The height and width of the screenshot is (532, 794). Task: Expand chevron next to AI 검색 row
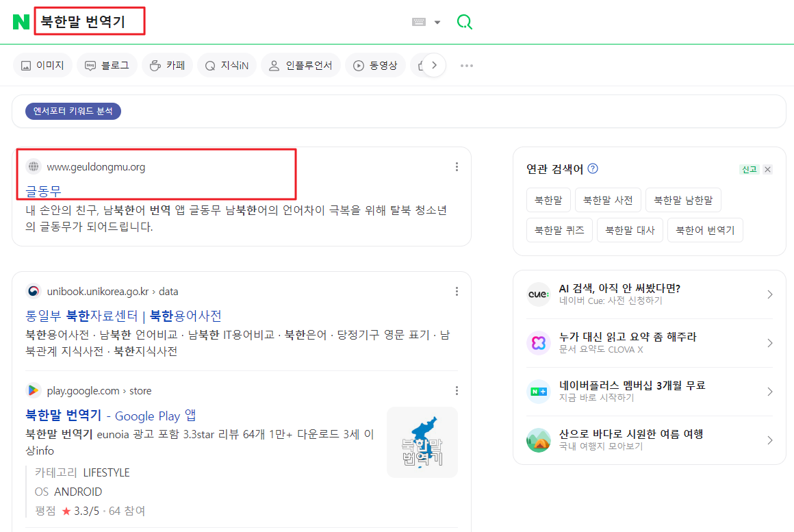[x=769, y=294]
